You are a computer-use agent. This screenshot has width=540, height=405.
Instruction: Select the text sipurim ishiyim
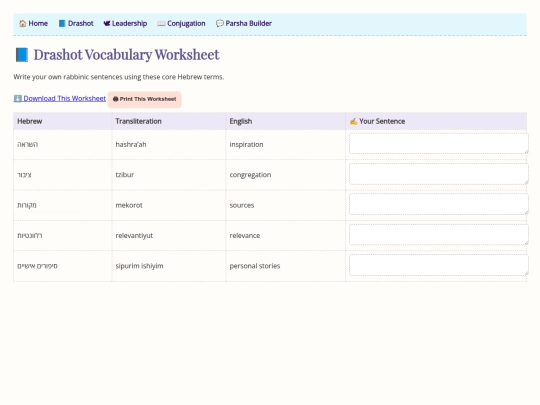139,266
